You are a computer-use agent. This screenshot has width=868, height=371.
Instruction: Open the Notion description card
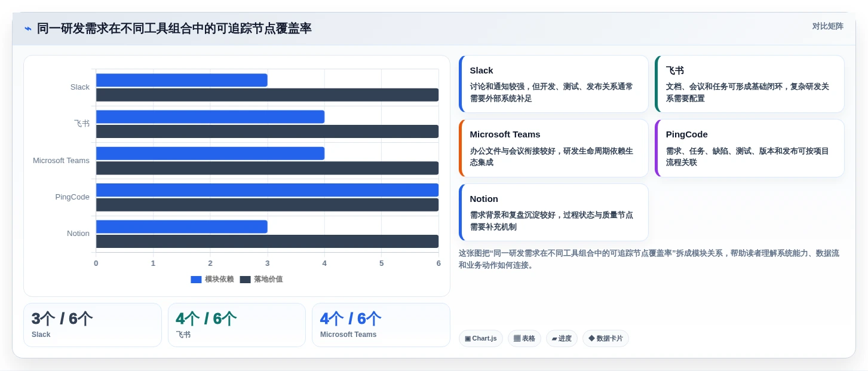(553, 212)
